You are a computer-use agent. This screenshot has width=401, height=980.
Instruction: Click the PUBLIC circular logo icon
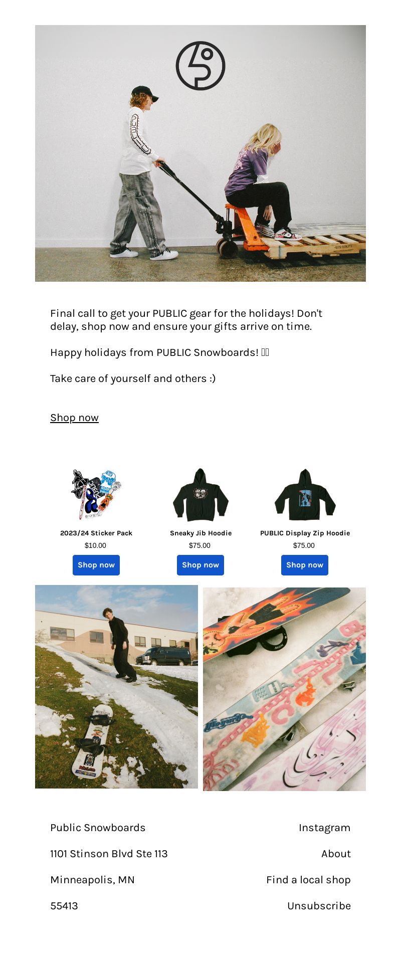200,66
